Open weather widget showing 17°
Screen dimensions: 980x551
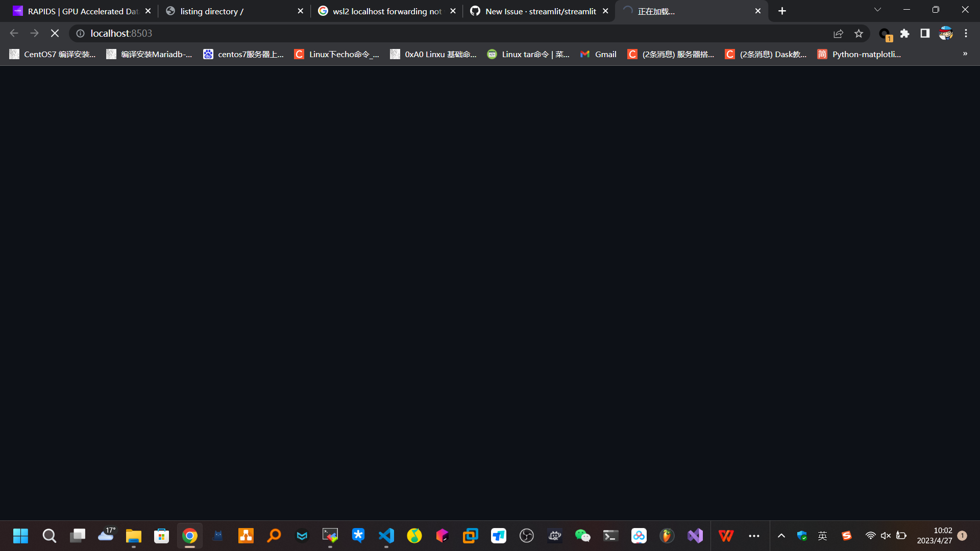click(106, 535)
